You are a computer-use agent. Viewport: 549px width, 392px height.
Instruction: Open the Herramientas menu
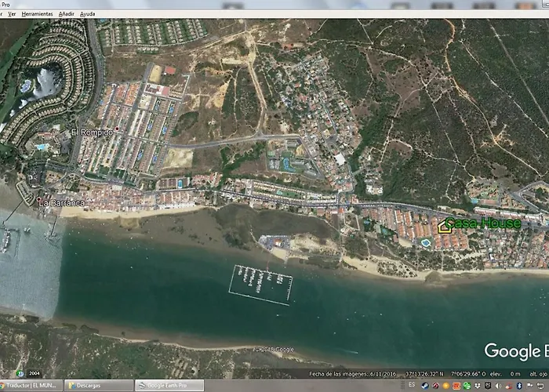37,14
